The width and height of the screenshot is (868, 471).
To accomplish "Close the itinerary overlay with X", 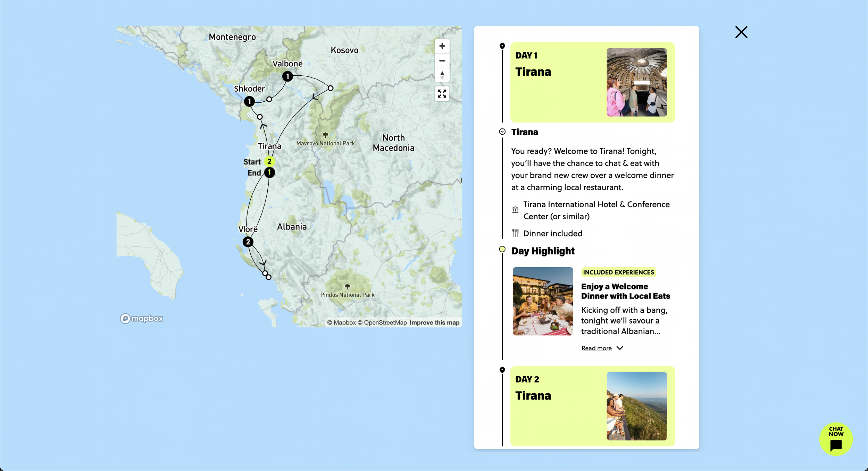I will click(x=741, y=32).
